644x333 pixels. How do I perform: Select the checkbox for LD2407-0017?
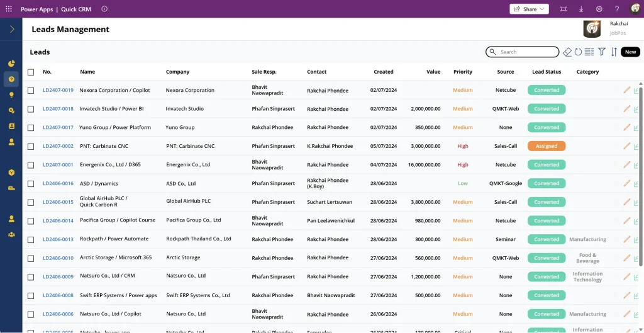point(31,128)
